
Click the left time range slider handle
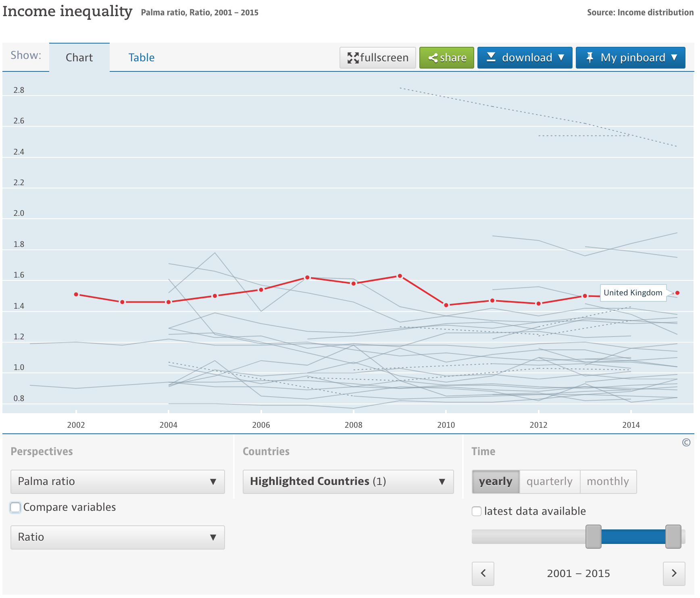pos(593,537)
